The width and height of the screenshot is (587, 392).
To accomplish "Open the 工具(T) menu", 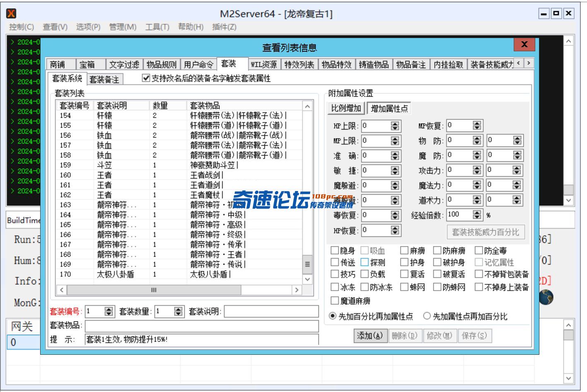I will pyautogui.click(x=157, y=27).
